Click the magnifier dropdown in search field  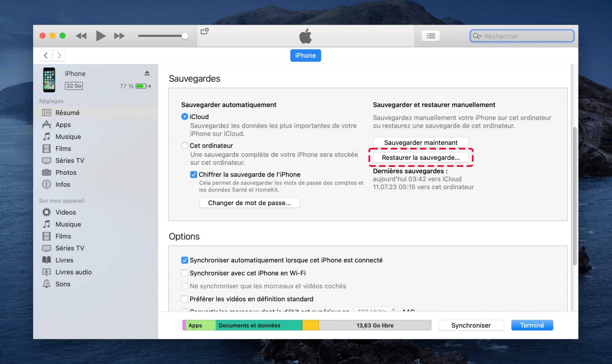(477, 36)
